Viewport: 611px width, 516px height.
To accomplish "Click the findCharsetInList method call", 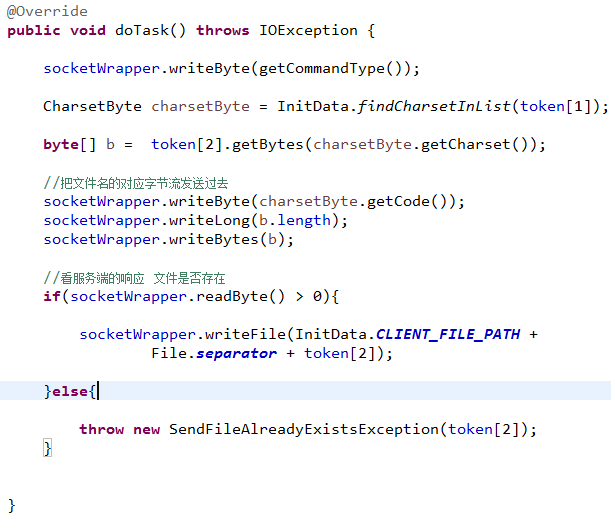I will (433, 106).
